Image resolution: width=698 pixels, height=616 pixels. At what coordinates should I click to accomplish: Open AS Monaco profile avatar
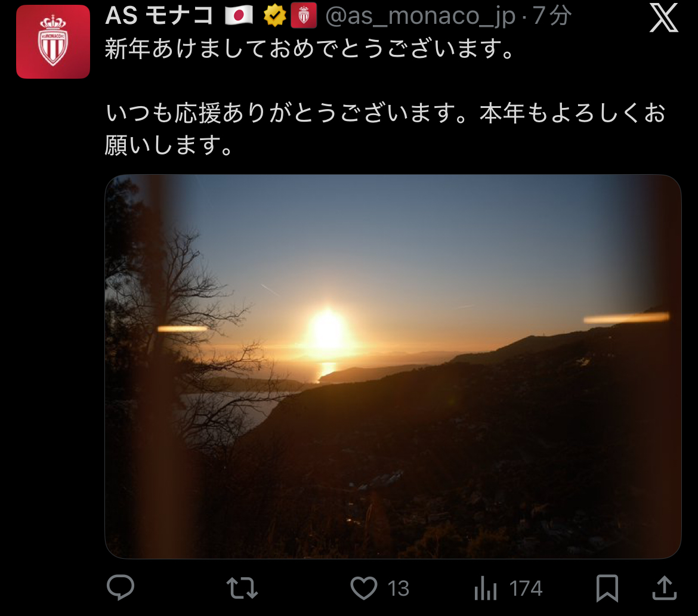coord(53,42)
